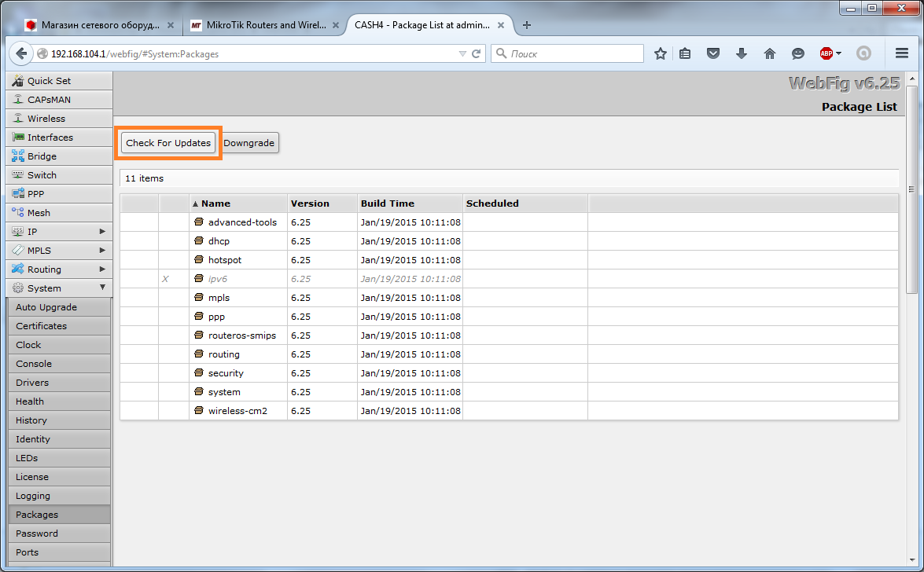924x572 pixels.
Task: Open the downloads arrow icon
Action: coord(741,53)
